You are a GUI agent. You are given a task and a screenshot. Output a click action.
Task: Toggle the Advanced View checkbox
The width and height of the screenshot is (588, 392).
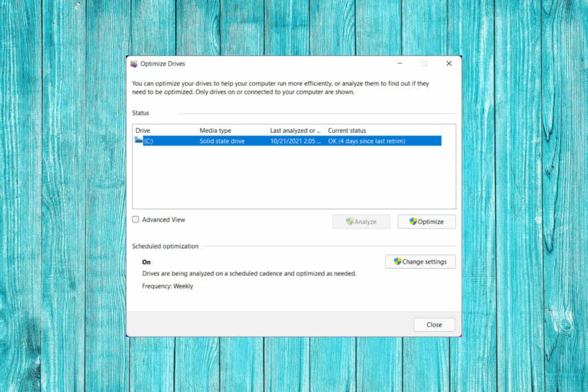tap(135, 219)
